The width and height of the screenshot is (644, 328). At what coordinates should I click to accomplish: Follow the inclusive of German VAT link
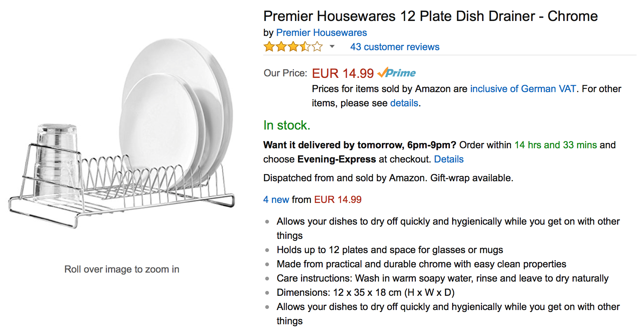pos(523,89)
